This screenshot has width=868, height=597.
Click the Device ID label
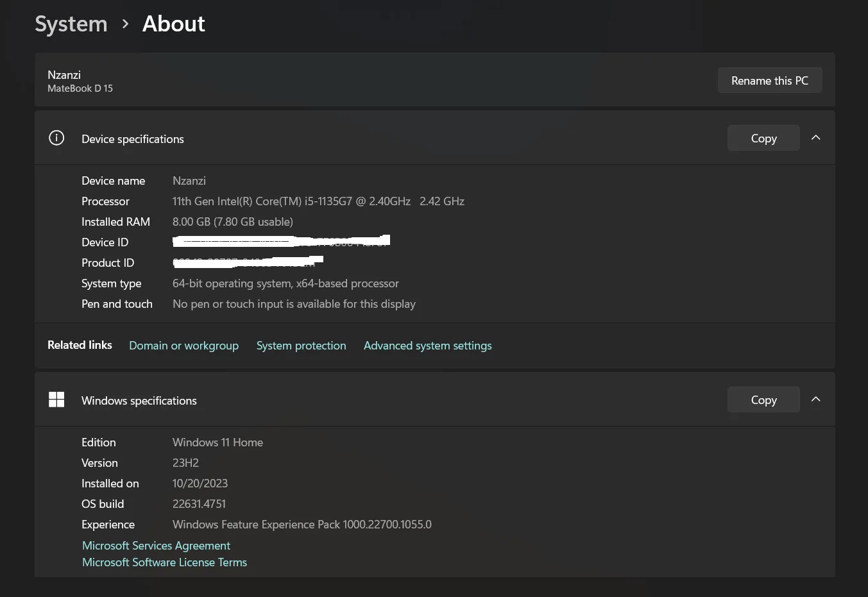tap(105, 242)
